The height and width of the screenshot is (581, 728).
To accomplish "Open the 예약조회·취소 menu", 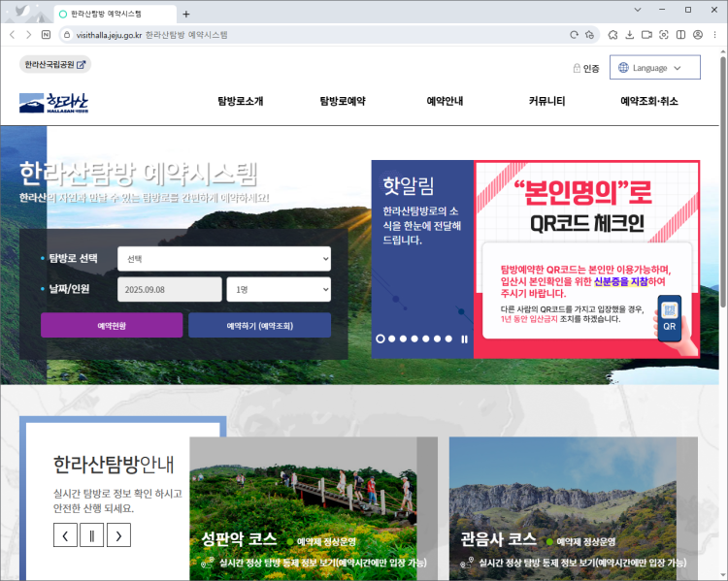I will click(649, 101).
